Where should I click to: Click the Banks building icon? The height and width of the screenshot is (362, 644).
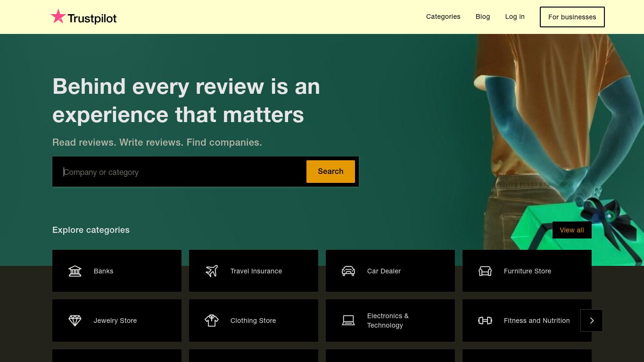click(x=75, y=271)
